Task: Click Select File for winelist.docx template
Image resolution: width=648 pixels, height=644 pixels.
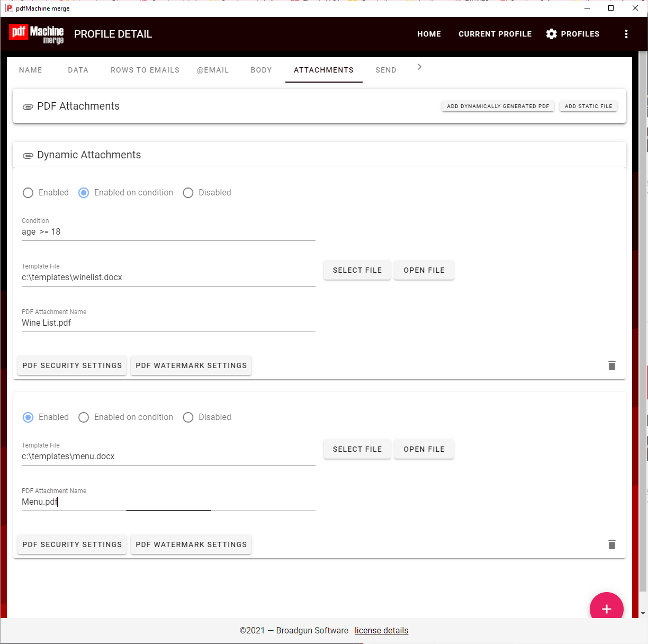Action: [357, 270]
